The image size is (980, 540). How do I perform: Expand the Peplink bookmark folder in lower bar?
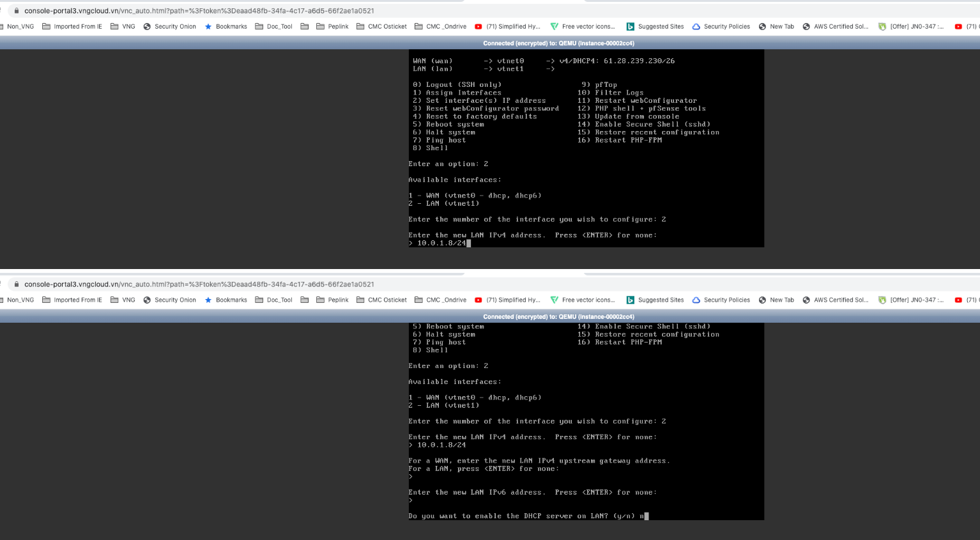tap(332, 300)
